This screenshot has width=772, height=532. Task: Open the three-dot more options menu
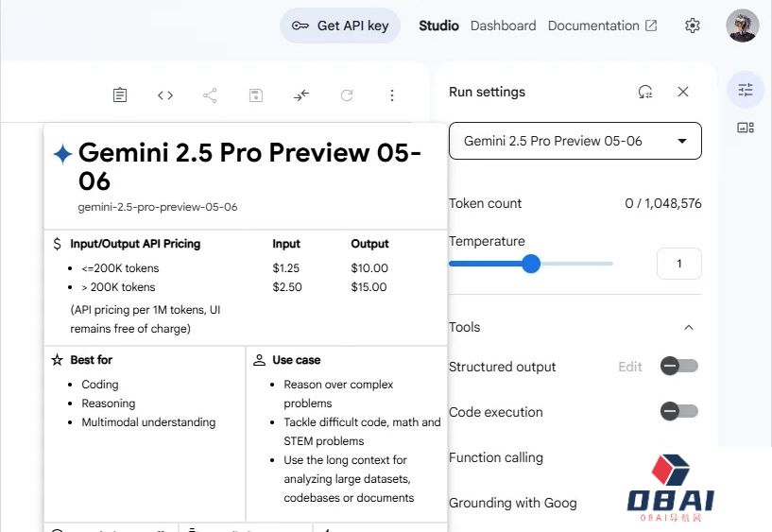tap(392, 95)
